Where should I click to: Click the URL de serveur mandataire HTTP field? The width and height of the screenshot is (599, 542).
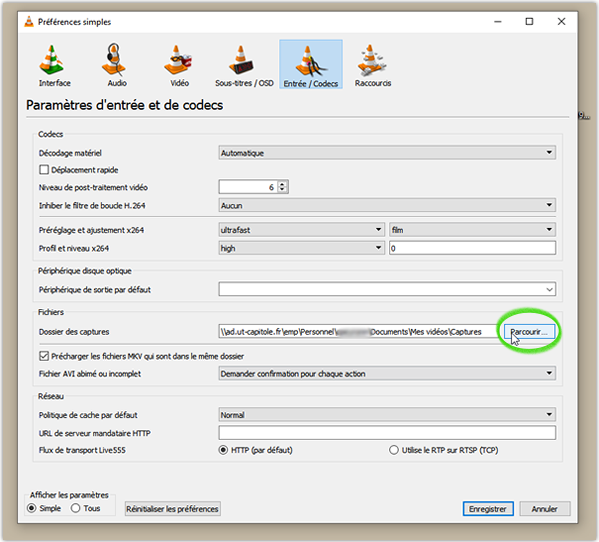click(387, 433)
